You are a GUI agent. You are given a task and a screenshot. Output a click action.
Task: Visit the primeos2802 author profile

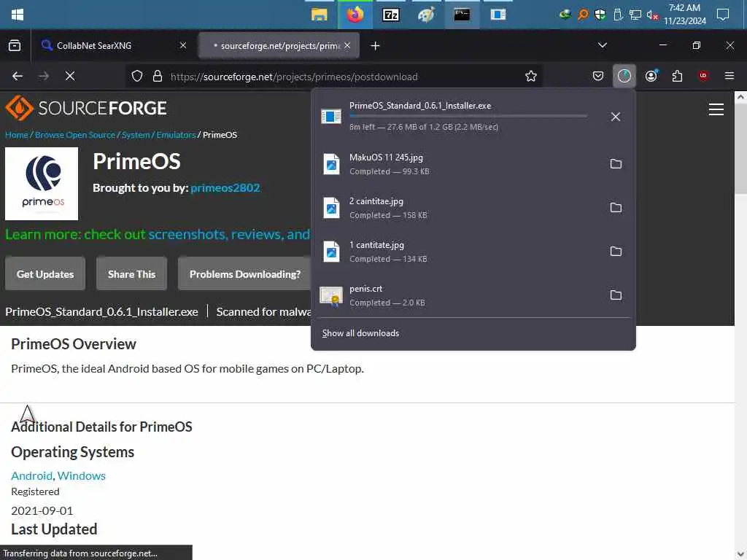pos(225,187)
